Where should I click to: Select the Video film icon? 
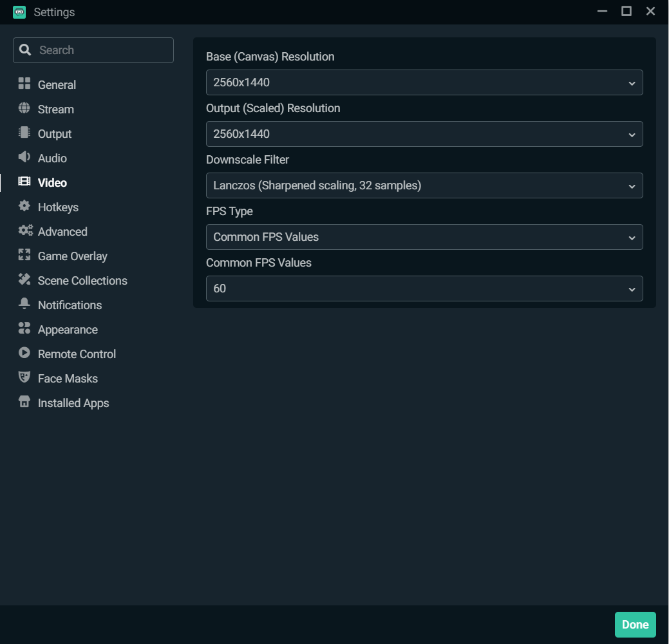click(24, 182)
